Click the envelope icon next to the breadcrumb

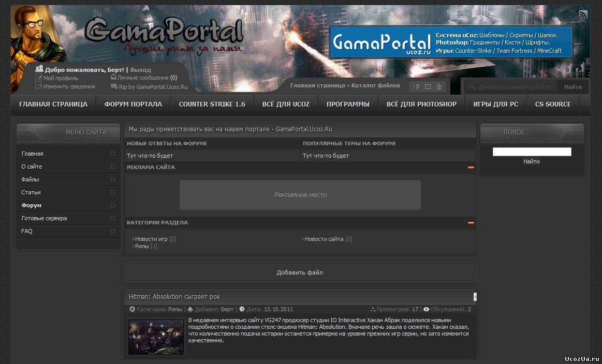pos(428,87)
